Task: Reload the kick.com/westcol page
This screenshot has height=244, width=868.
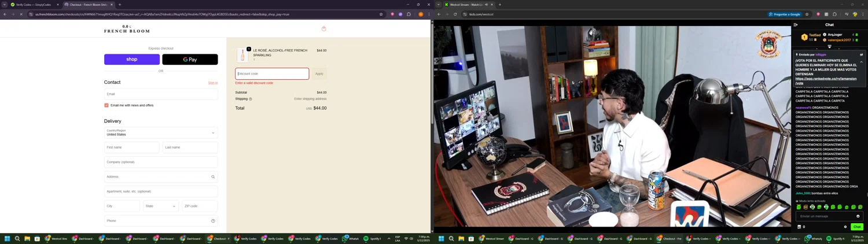Action: 455,14
